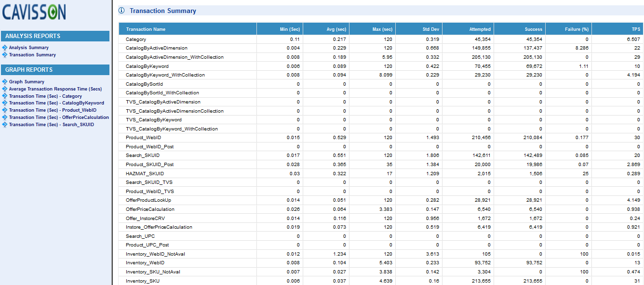
Task: Click std dev value 1.806 for Search_SKUID
Action: point(432,155)
